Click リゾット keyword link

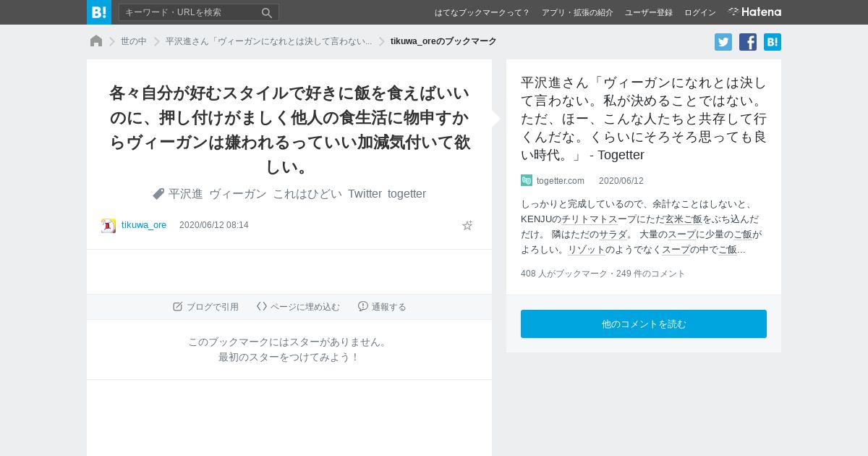coord(586,250)
